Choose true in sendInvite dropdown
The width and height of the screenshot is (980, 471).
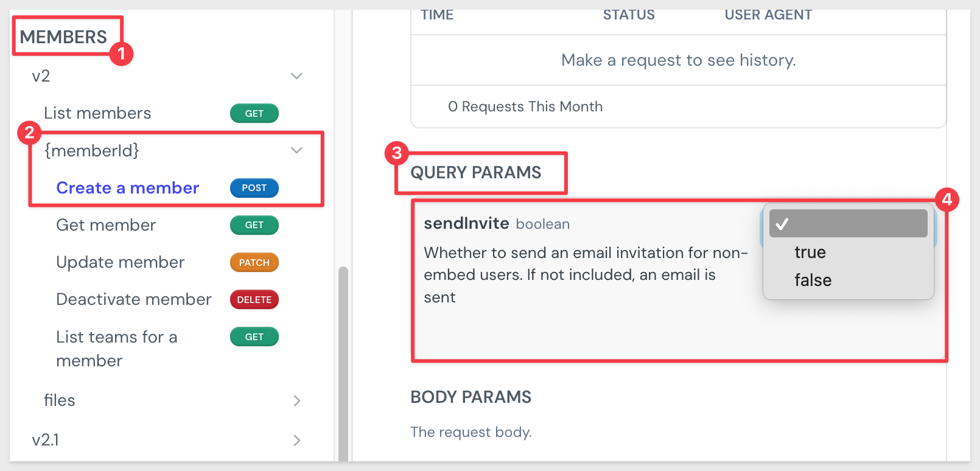[810, 252]
